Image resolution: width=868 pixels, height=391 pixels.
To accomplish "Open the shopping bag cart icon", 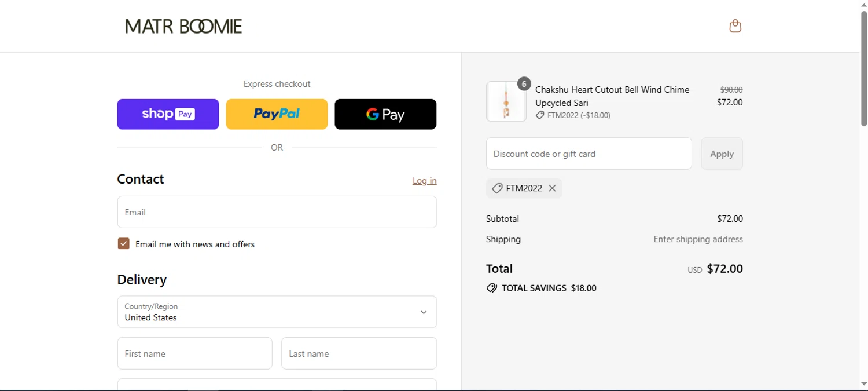I will pos(735,26).
